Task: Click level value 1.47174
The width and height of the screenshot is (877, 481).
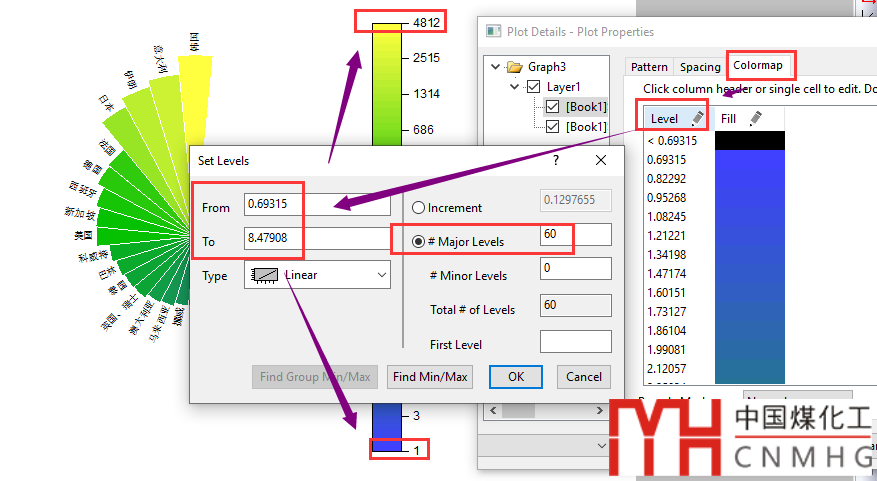Action: (x=666, y=273)
